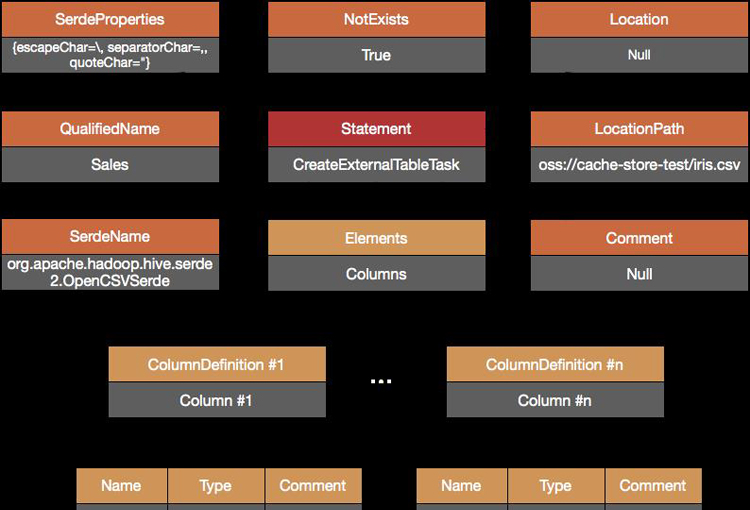Select the ColumnDefinition #1 header

(216, 365)
